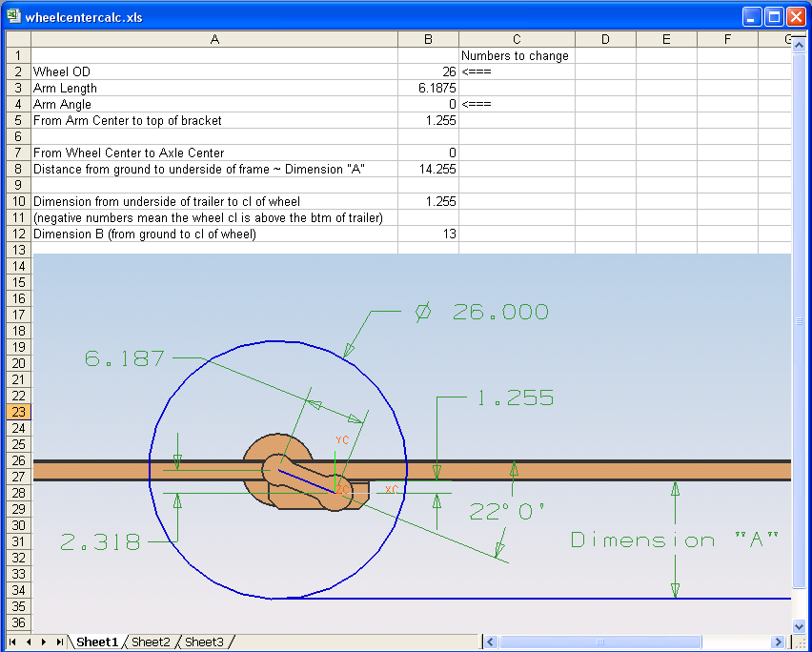Viewport: 812px width, 652px height.
Task: Go to previous sheet tab arrow
Action: 29,642
